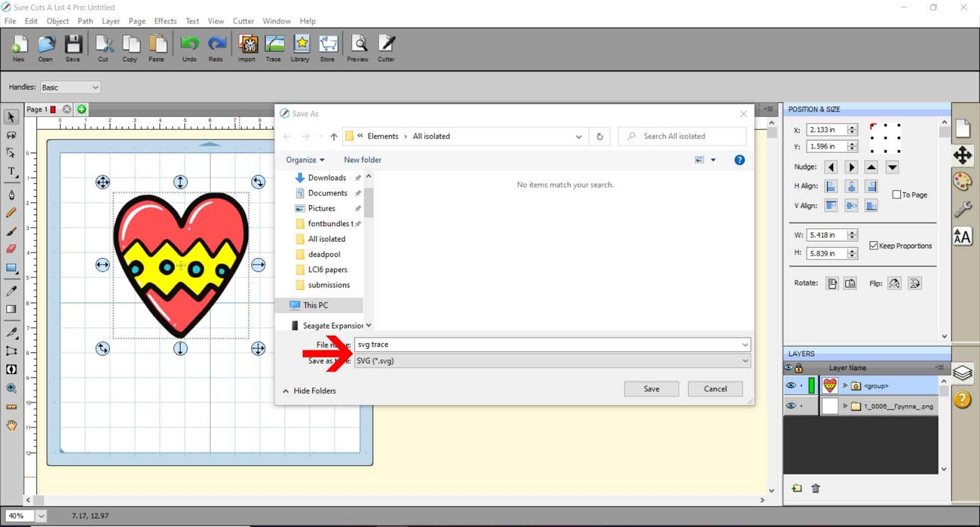Select the Zoom tool in the left toolbar

[11, 388]
